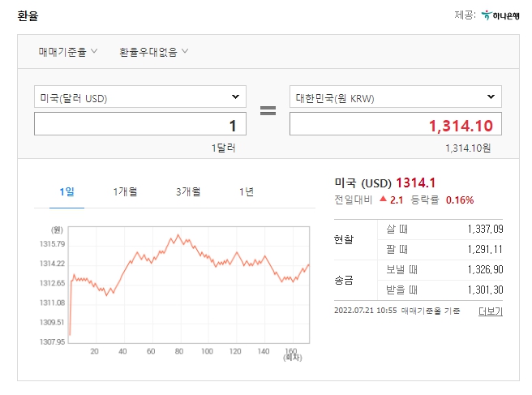Click the exchange rate line chart
This screenshot has width=532, height=395.
pyautogui.click(x=189, y=285)
